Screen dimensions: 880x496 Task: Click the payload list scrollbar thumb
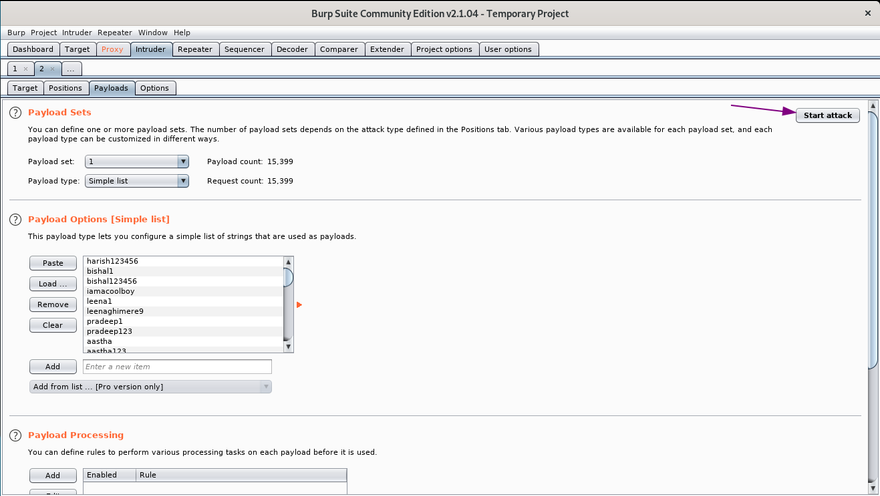click(x=288, y=278)
